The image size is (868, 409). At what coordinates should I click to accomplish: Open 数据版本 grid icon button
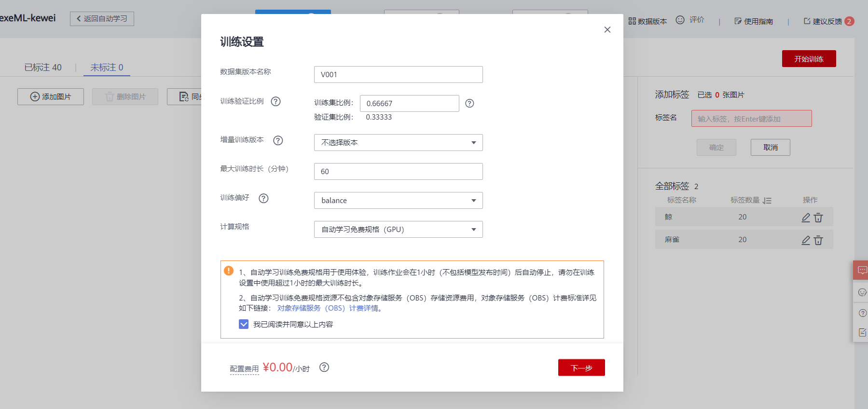pos(648,21)
